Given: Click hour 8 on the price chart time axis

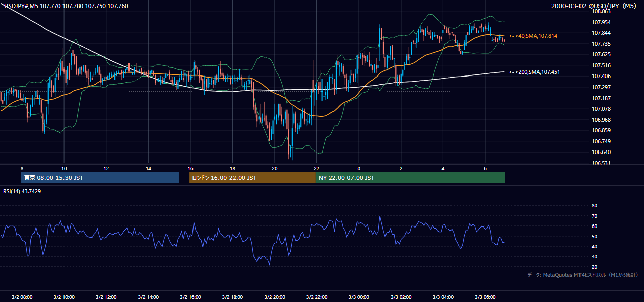Looking at the screenshot, I should tap(22, 168).
